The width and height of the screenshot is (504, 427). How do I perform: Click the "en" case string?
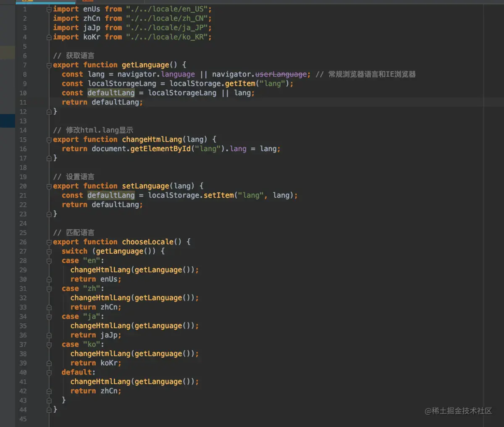coord(92,261)
